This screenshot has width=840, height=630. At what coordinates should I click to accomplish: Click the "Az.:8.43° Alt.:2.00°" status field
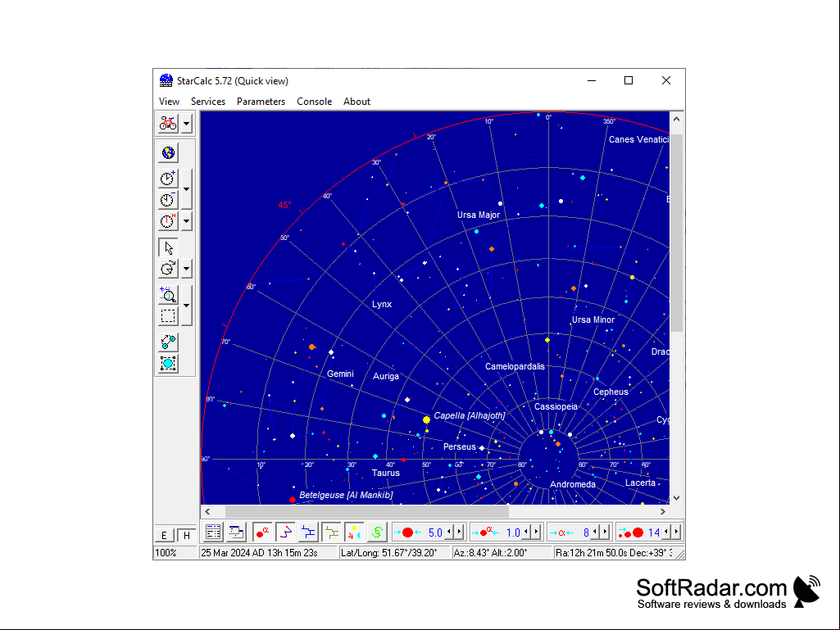[502, 553]
